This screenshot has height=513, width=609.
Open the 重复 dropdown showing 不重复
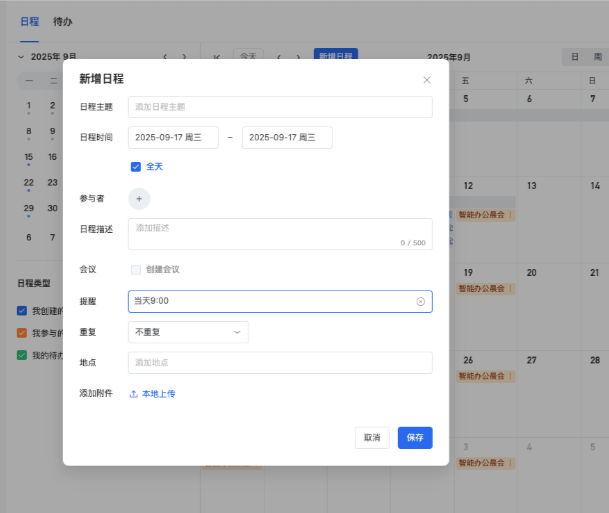point(188,332)
